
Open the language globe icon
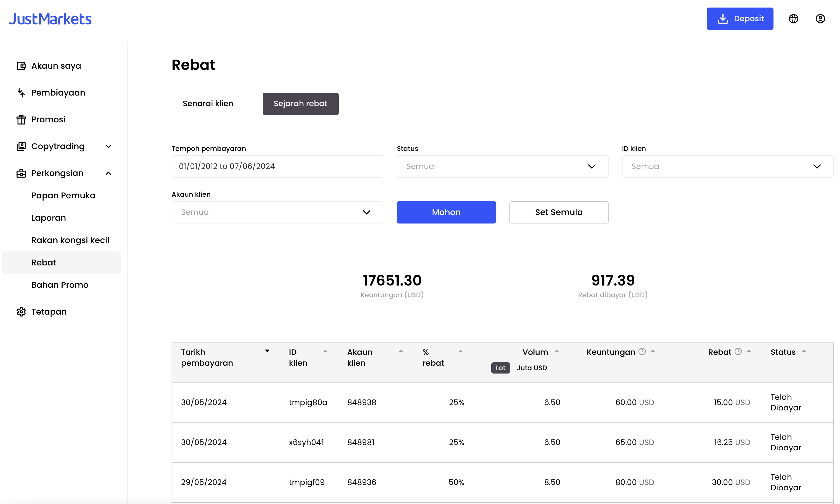pos(793,19)
